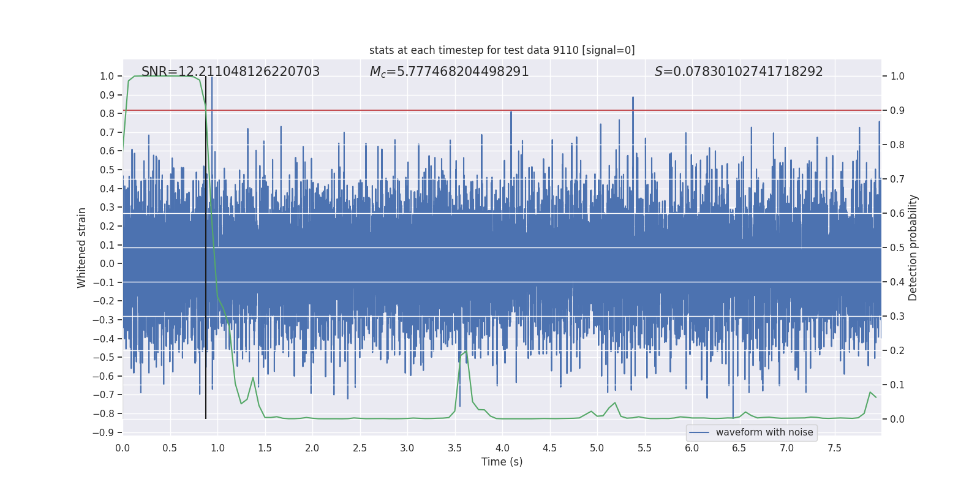
Task: Select the "6.0" time axis tick label
Action: (692, 448)
